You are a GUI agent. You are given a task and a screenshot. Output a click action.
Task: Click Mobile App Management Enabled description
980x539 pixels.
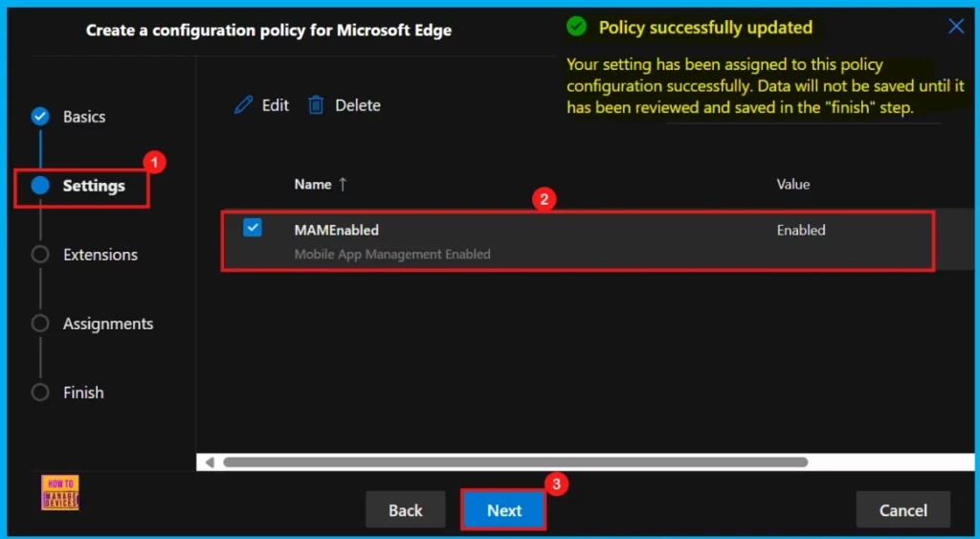(392, 255)
